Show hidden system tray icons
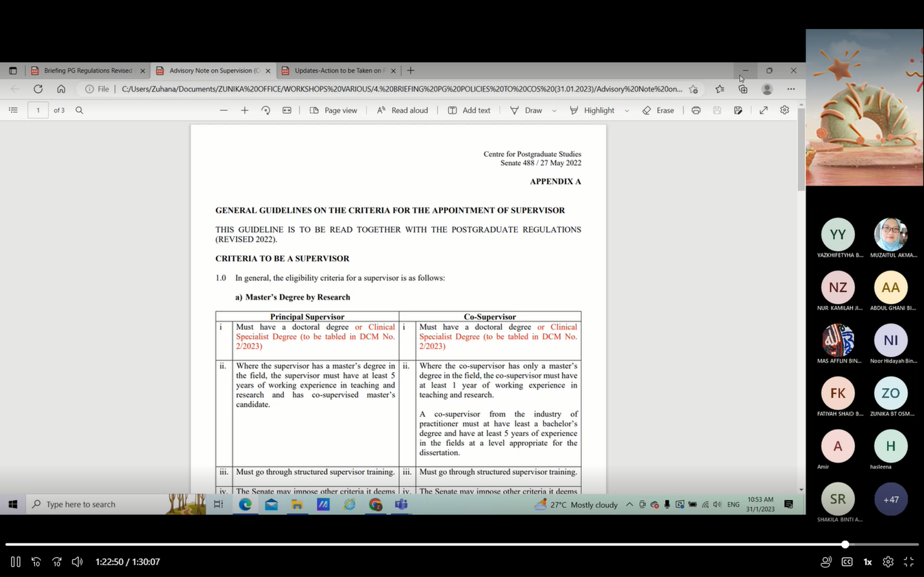 click(629, 505)
